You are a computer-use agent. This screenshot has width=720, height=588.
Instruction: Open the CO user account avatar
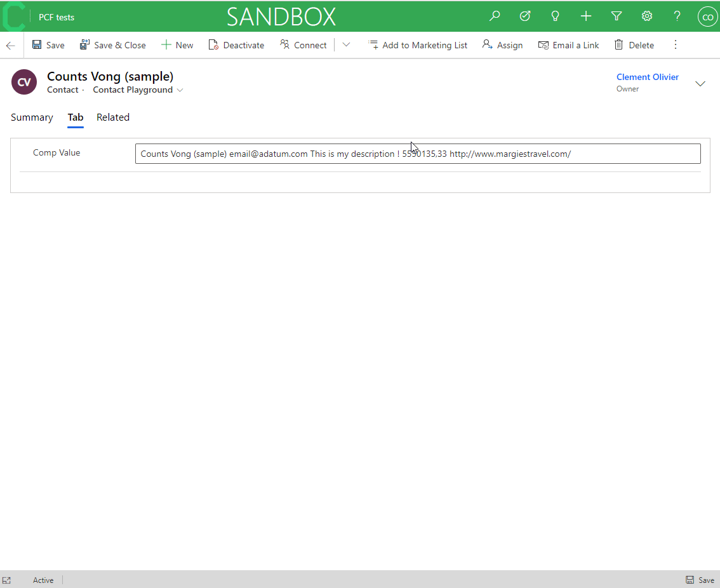pyautogui.click(x=707, y=17)
